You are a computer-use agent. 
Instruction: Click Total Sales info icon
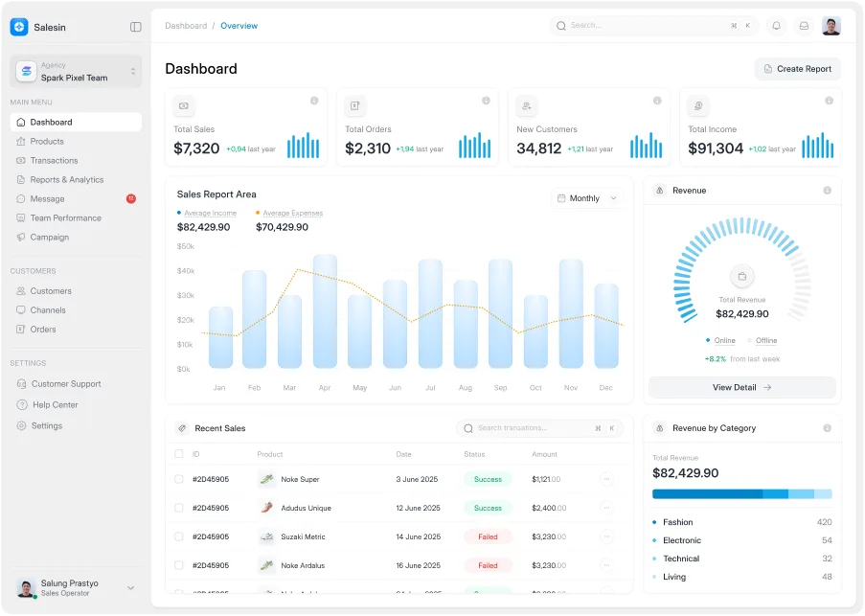tap(314, 101)
